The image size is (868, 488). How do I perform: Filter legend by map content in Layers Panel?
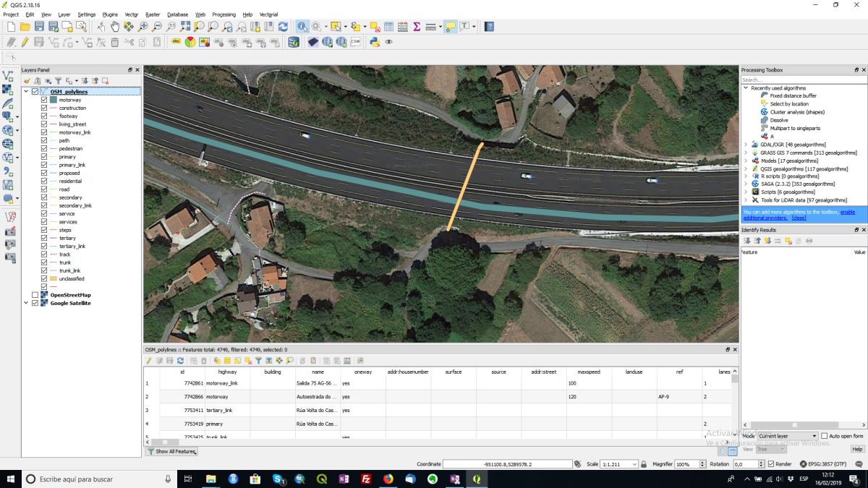point(58,81)
